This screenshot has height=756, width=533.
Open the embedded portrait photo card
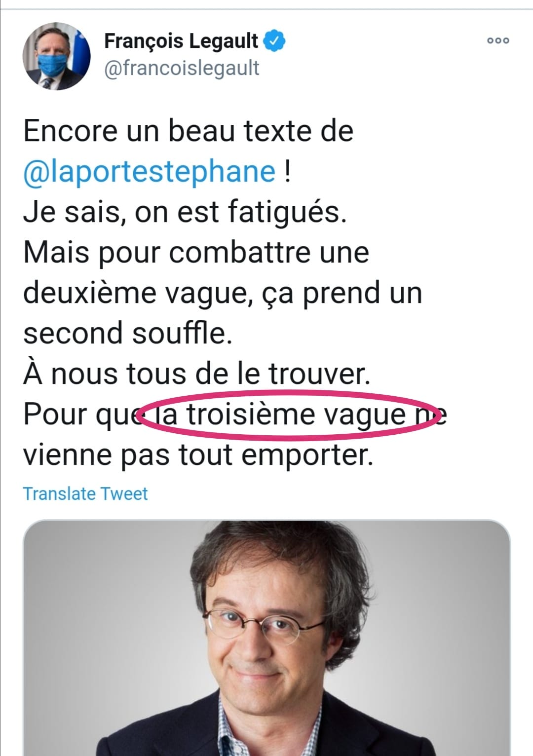coord(266,638)
